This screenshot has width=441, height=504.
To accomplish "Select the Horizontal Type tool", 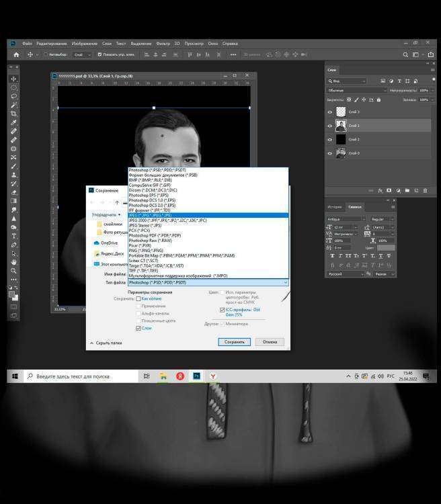I will (x=14, y=236).
